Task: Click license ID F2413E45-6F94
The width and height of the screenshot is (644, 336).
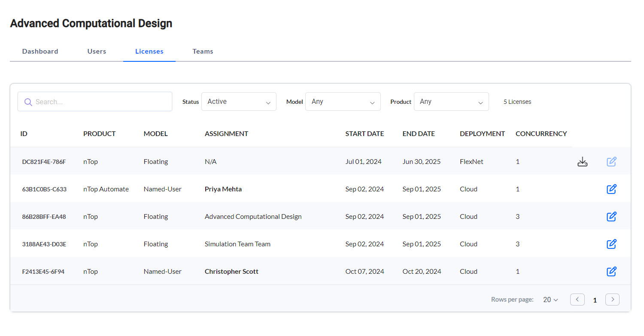Action: coord(43,272)
